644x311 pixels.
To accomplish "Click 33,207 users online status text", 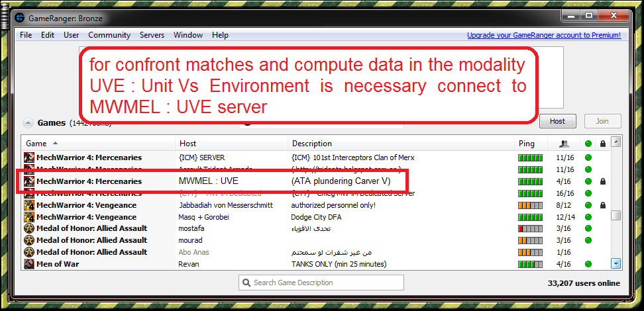I will coord(584,283).
